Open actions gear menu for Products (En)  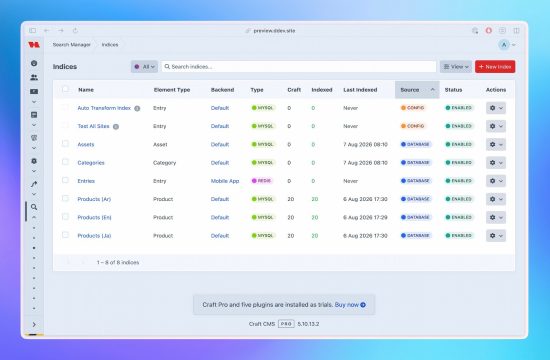click(x=496, y=218)
